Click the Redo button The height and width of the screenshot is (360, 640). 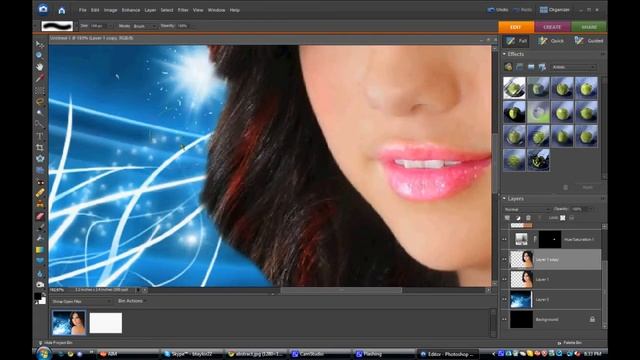point(523,10)
